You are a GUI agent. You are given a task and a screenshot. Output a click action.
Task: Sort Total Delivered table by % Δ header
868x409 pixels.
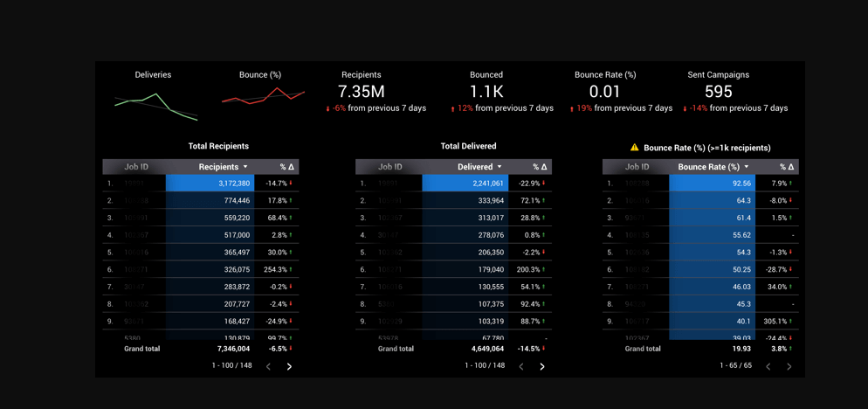(x=540, y=167)
